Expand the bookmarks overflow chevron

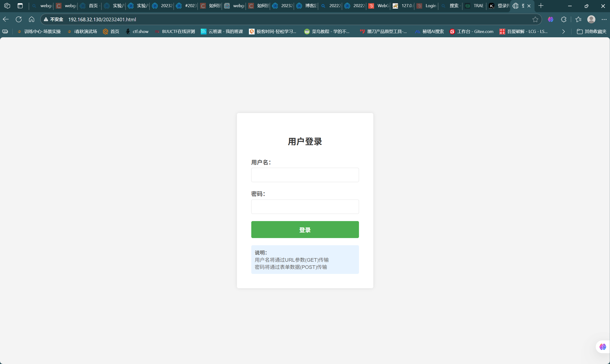tap(563, 32)
